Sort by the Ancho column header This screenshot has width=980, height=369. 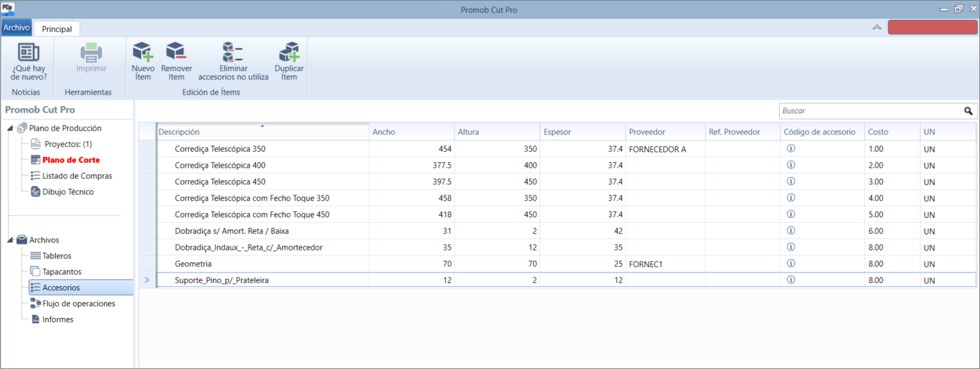click(x=412, y=132)
